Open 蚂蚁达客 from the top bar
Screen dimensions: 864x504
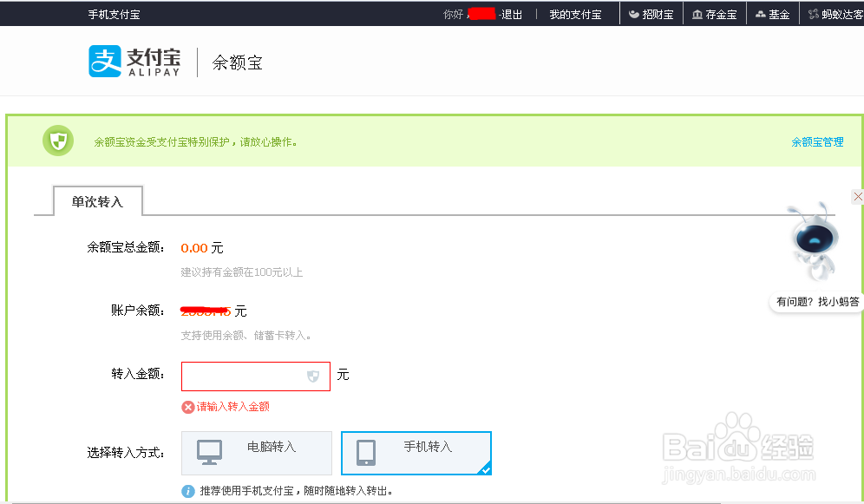[x=835, y=13]
